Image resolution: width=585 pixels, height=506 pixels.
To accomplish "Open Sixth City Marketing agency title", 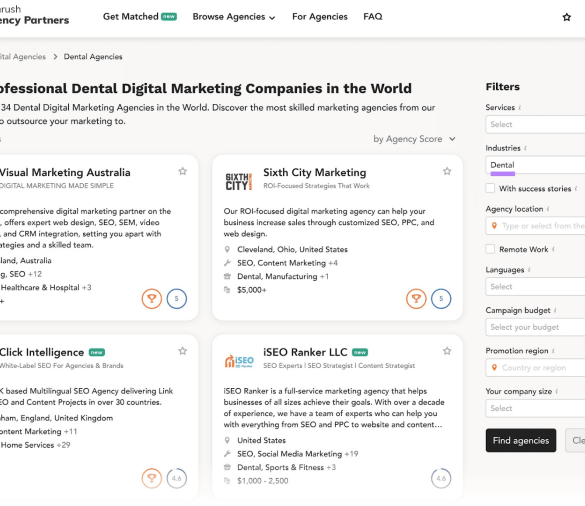I will [x=315, y=172].
